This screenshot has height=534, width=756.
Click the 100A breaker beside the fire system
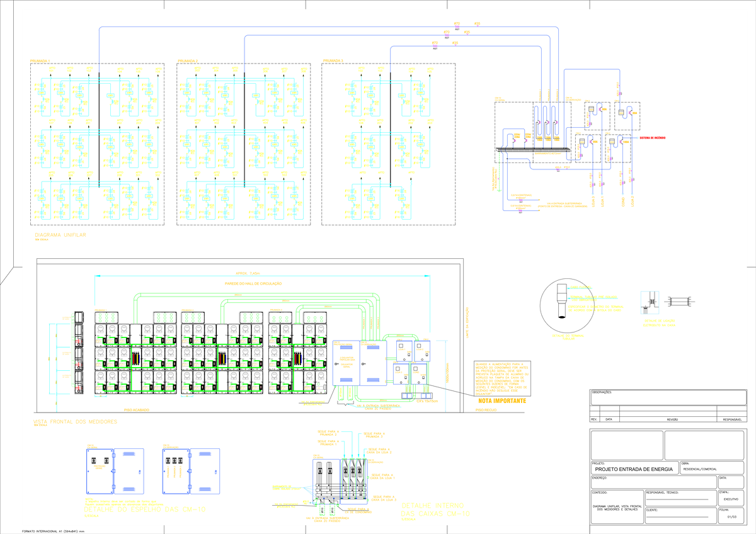pos(622,142)
